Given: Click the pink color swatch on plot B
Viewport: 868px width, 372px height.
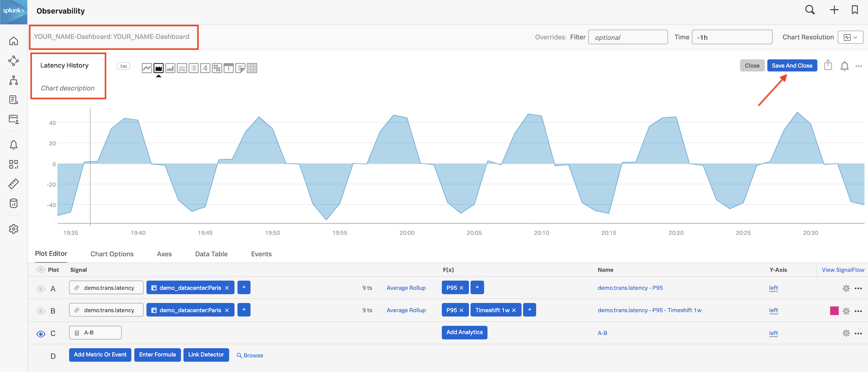Looking at the screenshot, I should pyautogui.click(x=834, y=311).
